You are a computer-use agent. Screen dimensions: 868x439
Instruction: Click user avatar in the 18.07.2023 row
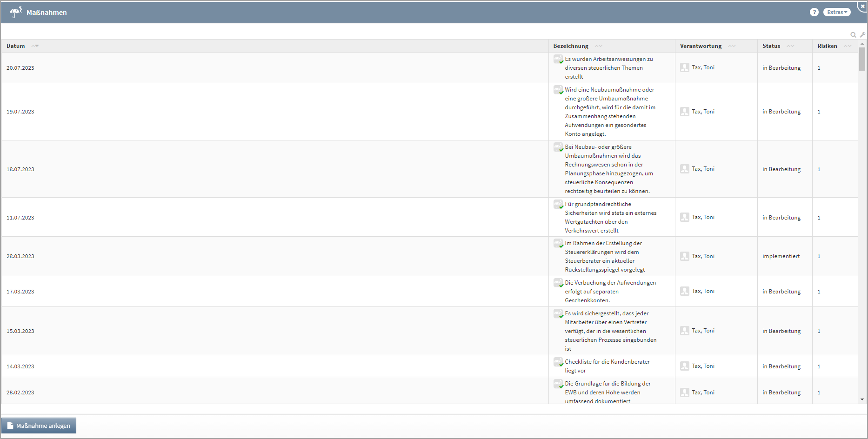coord(685,169)
